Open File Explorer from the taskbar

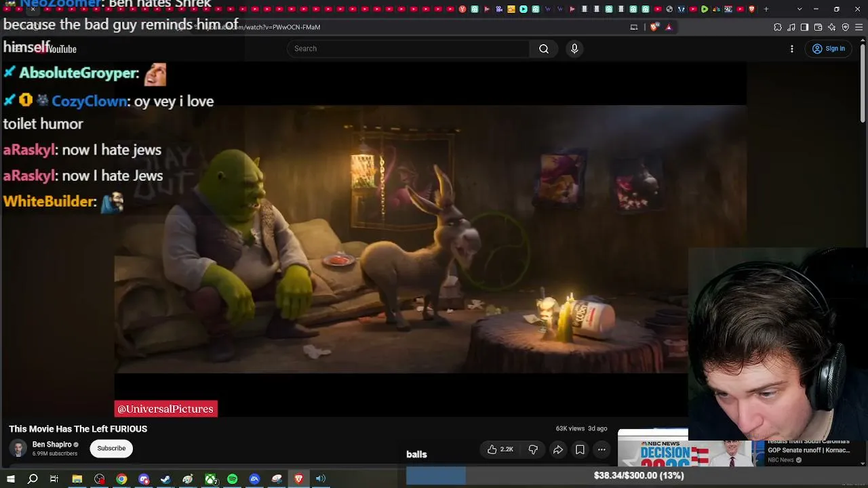point(77,479)
